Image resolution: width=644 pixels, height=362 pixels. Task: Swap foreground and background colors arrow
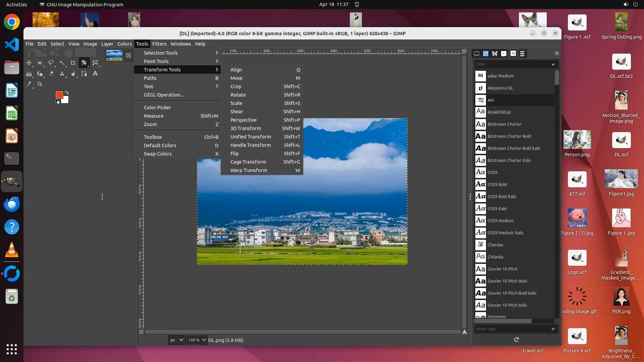66,93
